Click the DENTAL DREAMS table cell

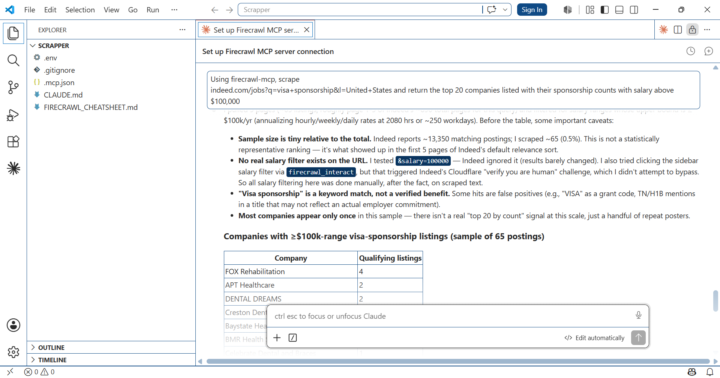tap(291, 299)
